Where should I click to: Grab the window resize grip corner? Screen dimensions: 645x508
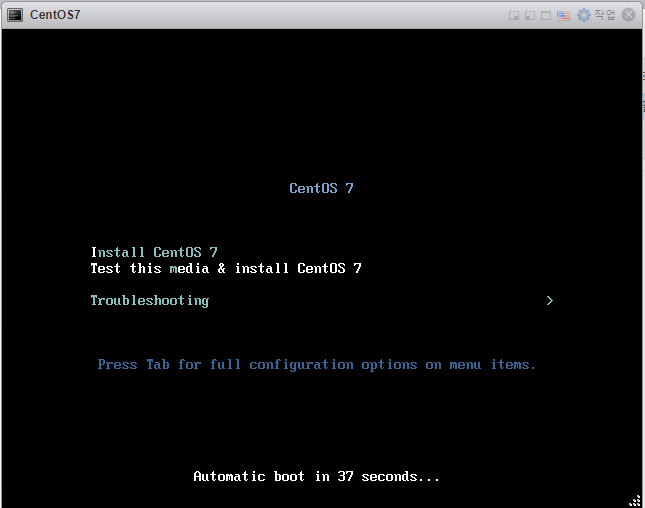click(635, 500)
